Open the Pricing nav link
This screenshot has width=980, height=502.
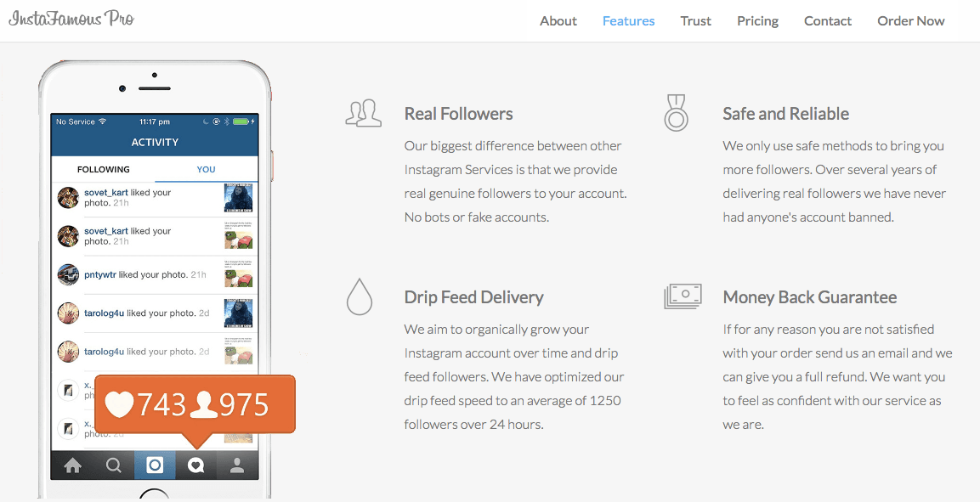(757, 21)
